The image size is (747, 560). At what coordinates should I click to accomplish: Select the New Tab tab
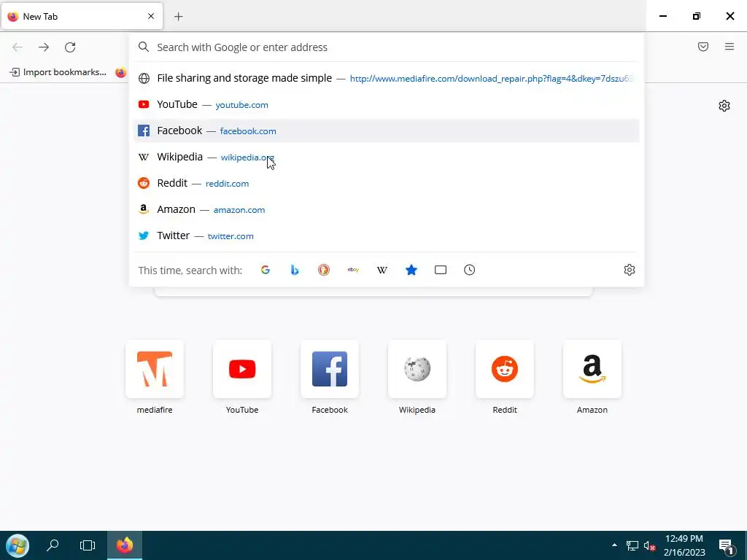pos(82,17)
